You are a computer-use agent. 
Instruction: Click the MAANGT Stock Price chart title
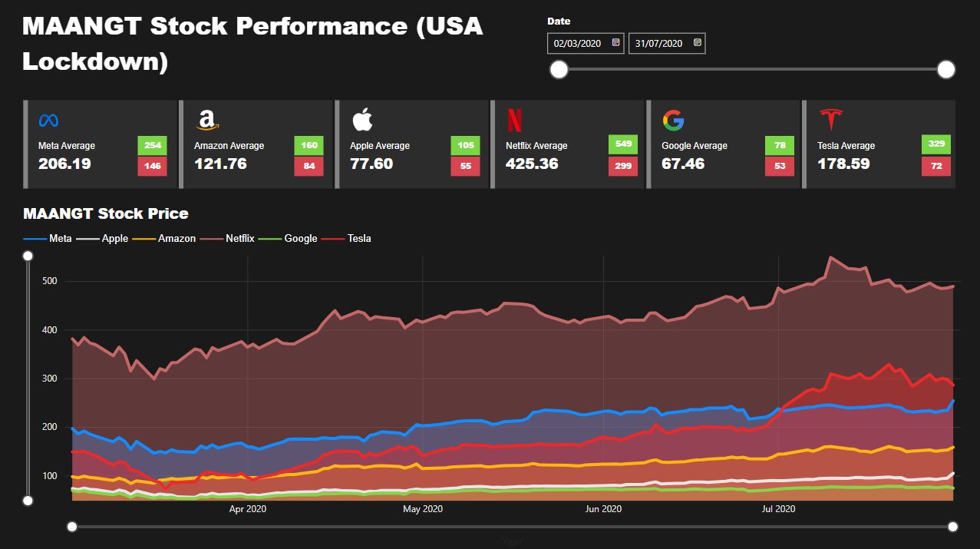(x=106, y=213)
